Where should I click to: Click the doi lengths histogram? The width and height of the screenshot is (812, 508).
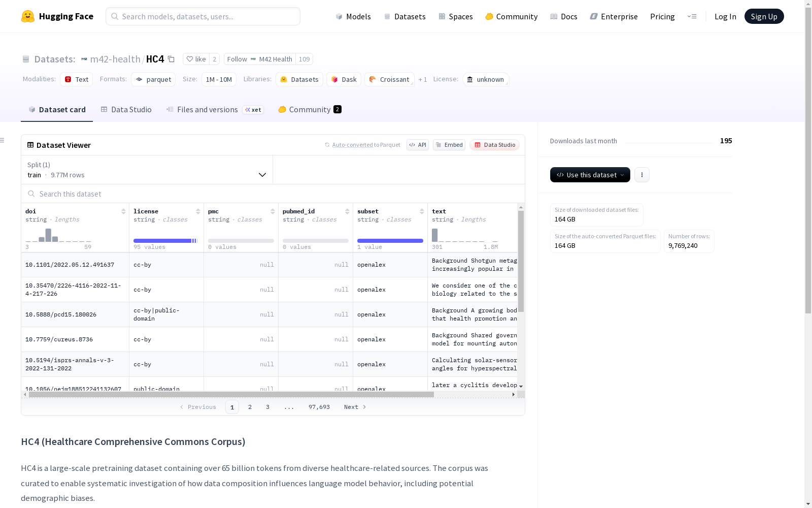[x=58, y=235]
